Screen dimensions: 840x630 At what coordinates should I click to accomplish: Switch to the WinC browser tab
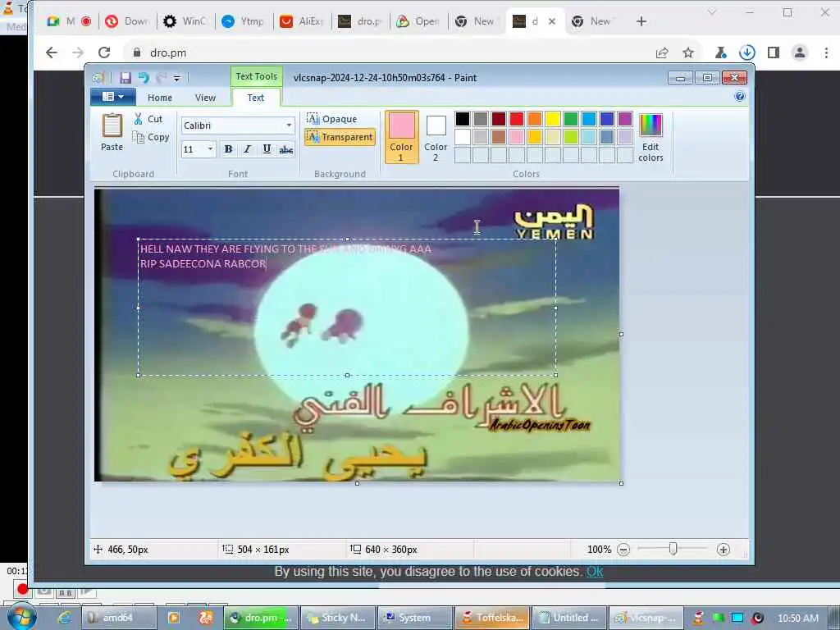(186, 21)
